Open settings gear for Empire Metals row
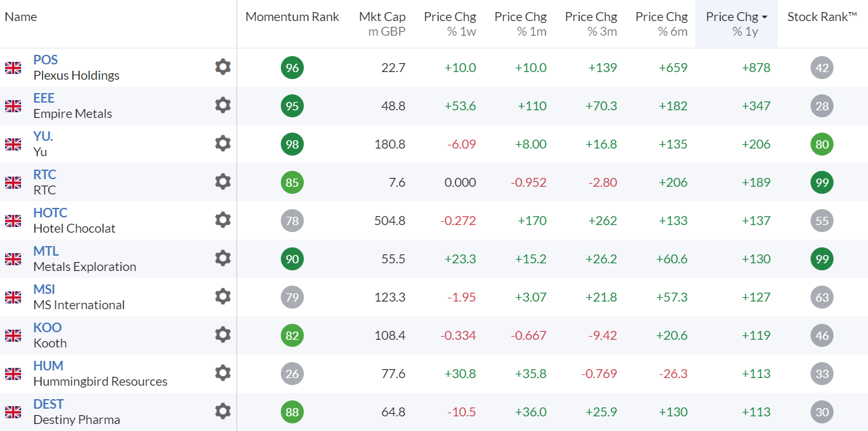Image resolution: width=868 pixels, height=431 pixels. (223, 105)
